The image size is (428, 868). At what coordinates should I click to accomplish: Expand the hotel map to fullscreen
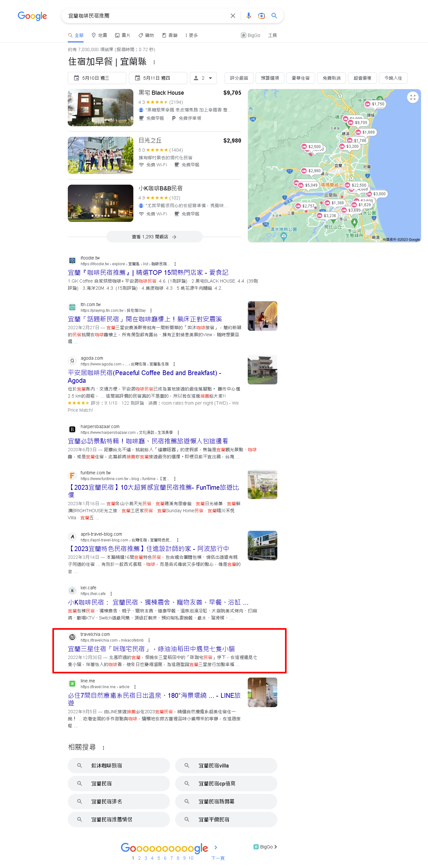tap(413, 97)
